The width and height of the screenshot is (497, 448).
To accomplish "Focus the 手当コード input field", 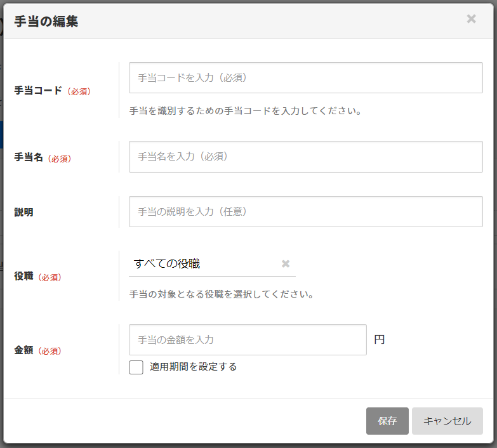I will (305, 78).
